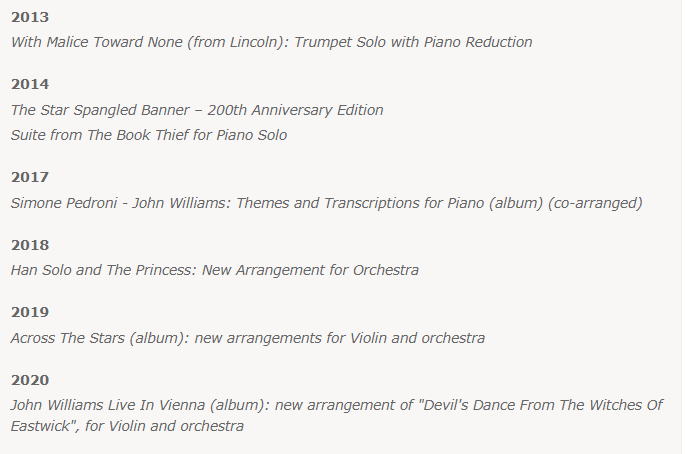
Task: Select Suite from The Book Thief entry
Action: pyautogui.click(x=149, y=135)
